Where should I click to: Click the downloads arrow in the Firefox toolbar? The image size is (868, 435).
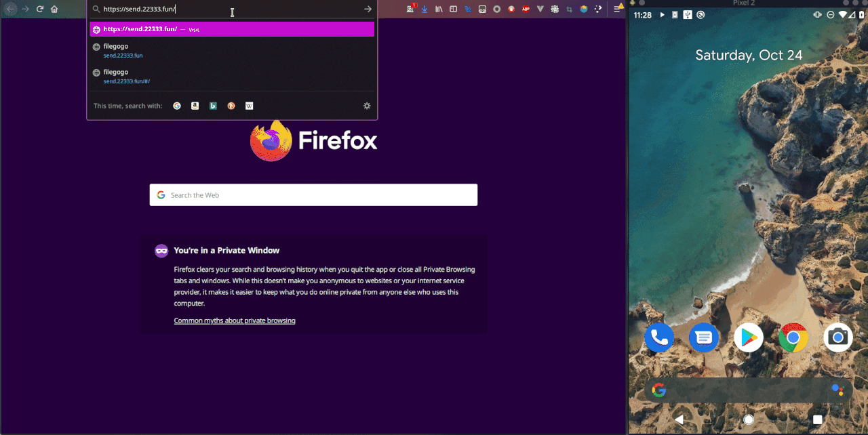coord(424,9)
